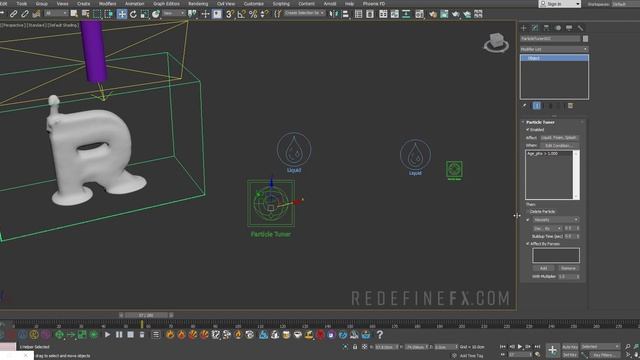Open the Modifier List dropdown
The width and height of the screenshot is (640, 360).
pos(554,49)
